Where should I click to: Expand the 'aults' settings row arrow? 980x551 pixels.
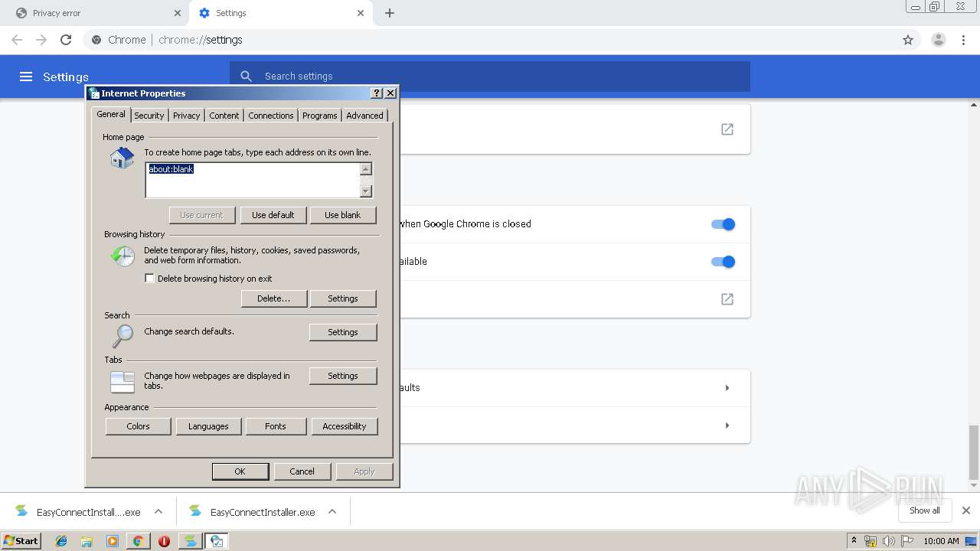(x=727, y=388)
